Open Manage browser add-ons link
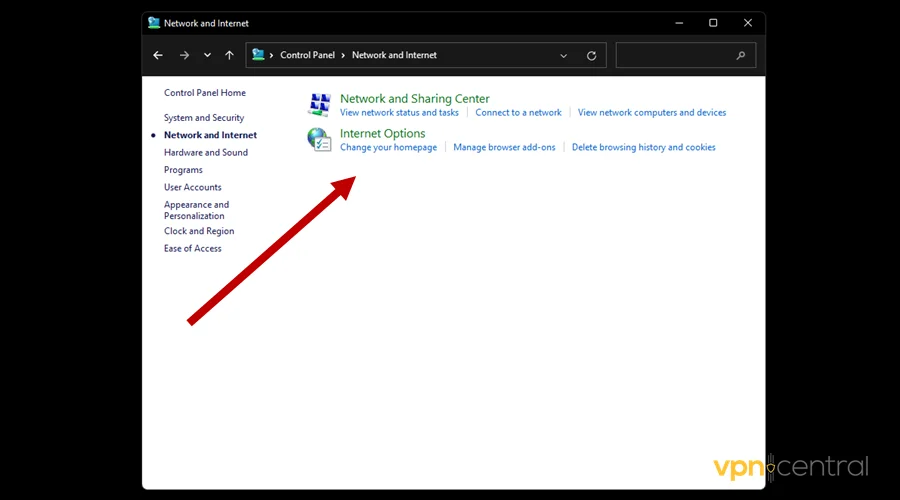This screenshot has width=900, height=500. (x=505, y=148)
